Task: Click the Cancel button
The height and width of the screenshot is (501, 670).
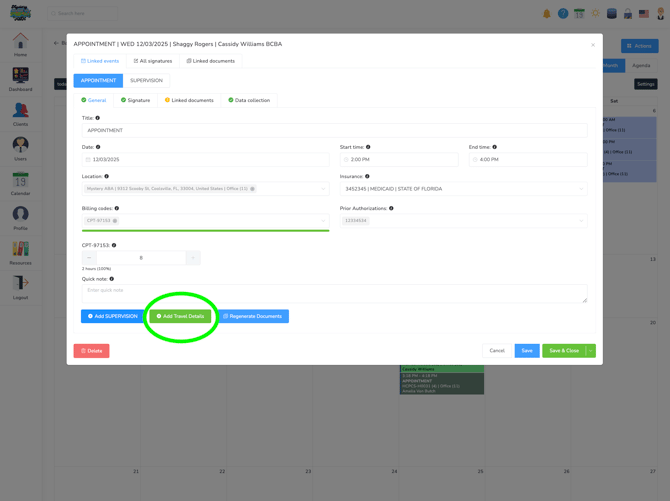Action: [x=497, y=351]
